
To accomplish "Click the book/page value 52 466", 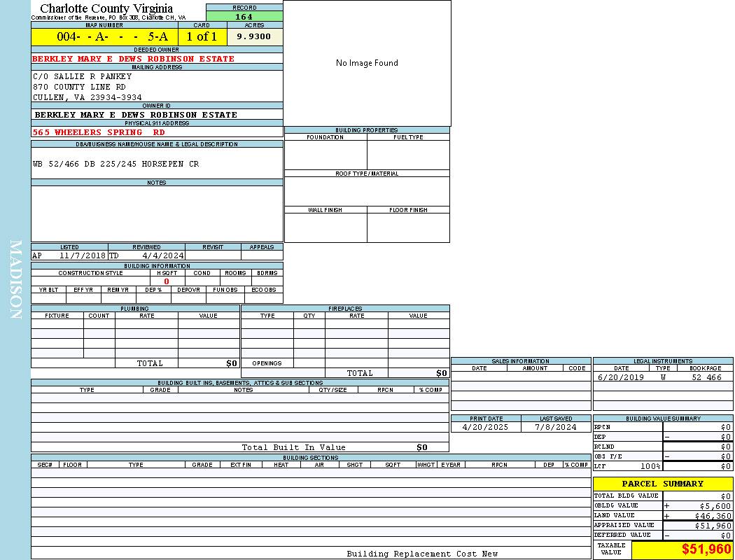I will tap(706, 377).
